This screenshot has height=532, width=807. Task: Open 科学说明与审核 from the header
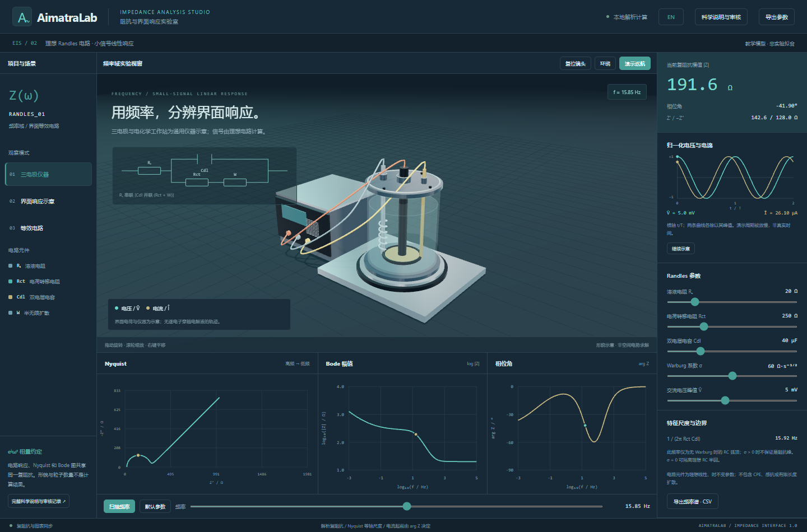point(721,17)
